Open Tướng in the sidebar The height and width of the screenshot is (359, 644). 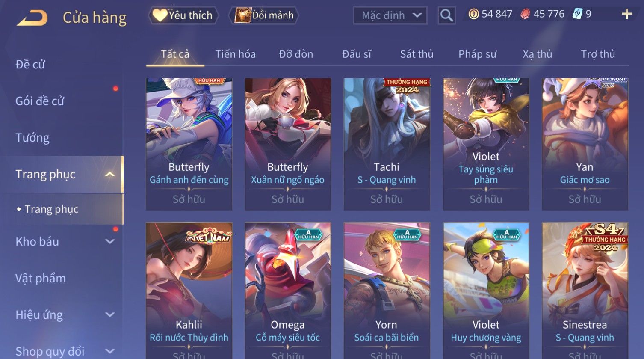coord(32,138)
